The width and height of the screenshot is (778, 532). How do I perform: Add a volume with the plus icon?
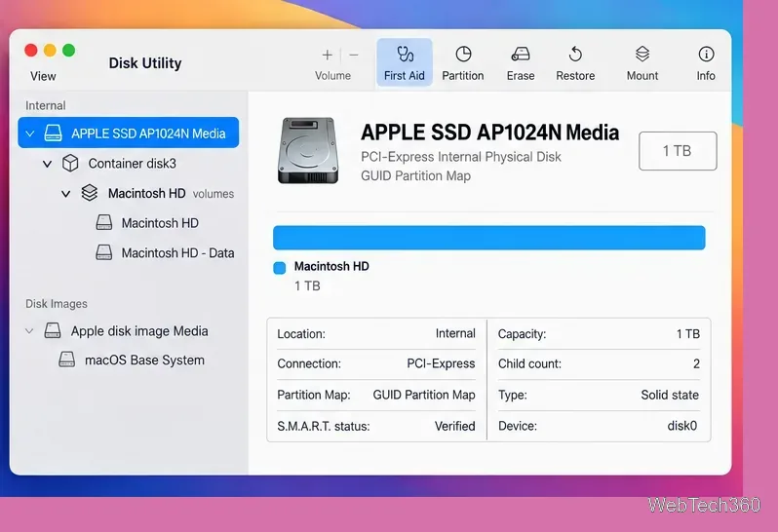(327, 55)
